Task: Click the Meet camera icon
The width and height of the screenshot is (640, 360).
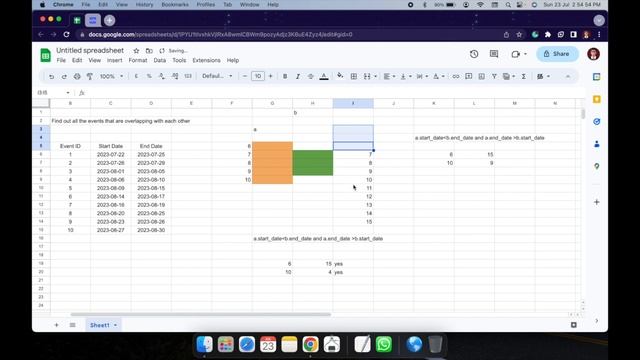Action: coord(516,54)
